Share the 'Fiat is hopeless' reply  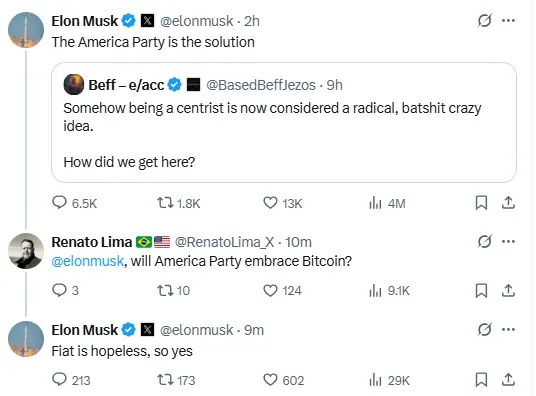508,380
